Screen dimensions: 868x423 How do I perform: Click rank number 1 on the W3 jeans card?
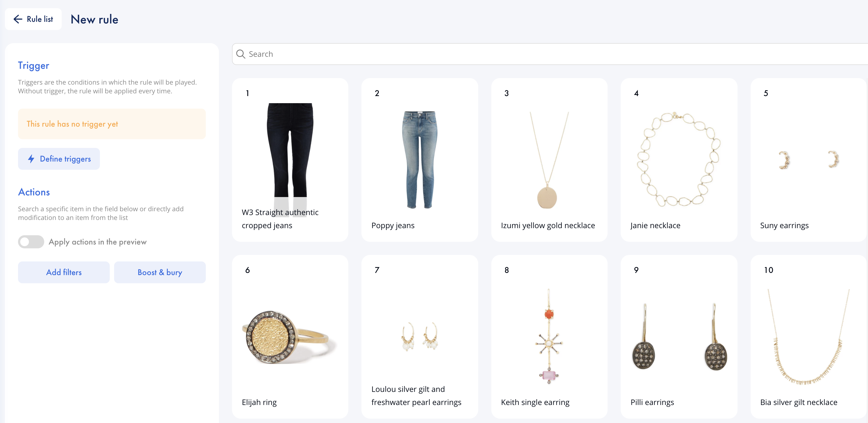tap(247, 93)
